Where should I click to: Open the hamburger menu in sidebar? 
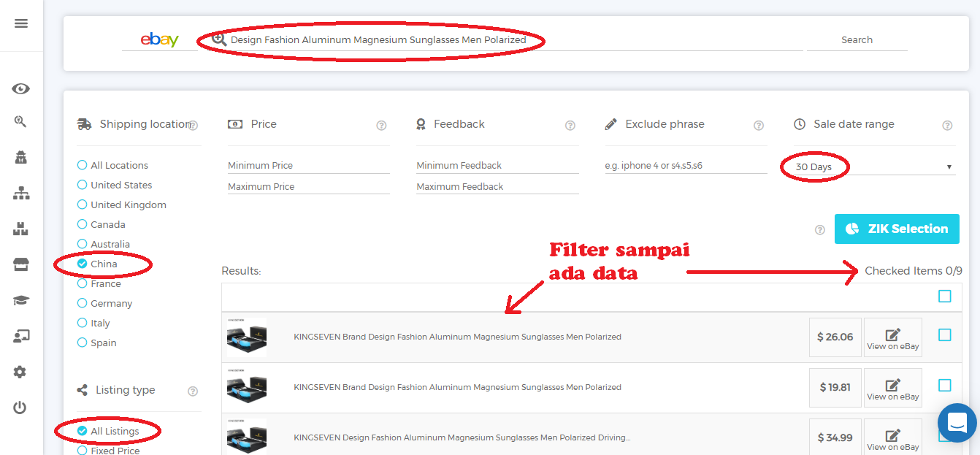21,23
